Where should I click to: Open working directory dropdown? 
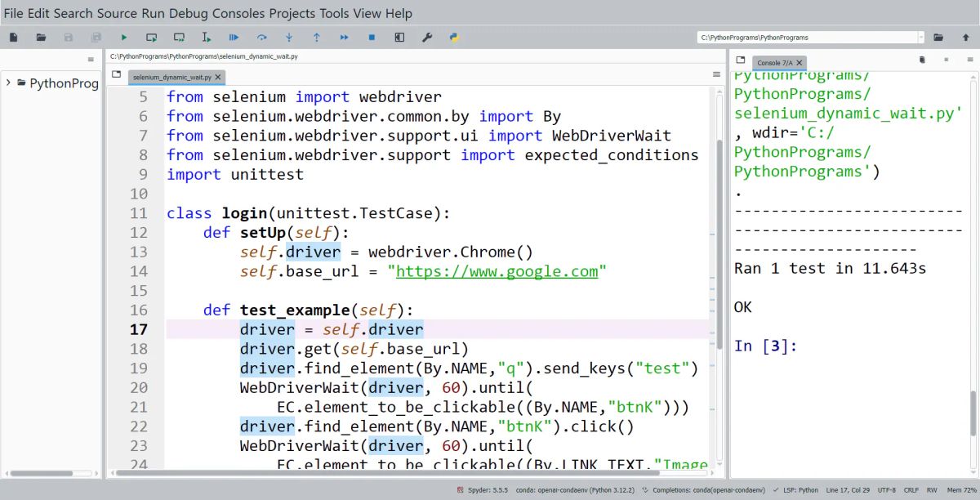point(921,38)
